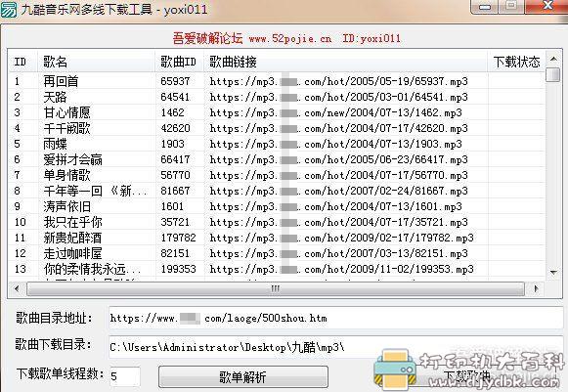Select the song 雨蝶

(x=55, y=144)
